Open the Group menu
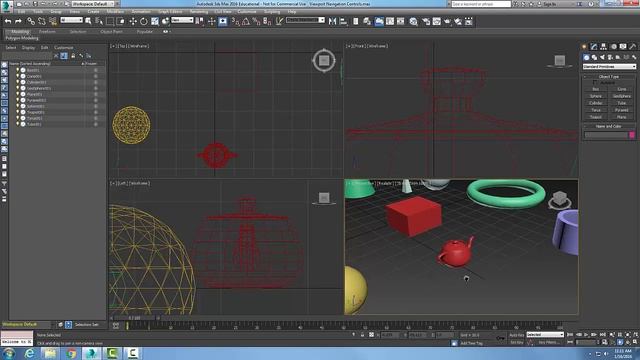640x360 pixels. click(x=56, y=11)
